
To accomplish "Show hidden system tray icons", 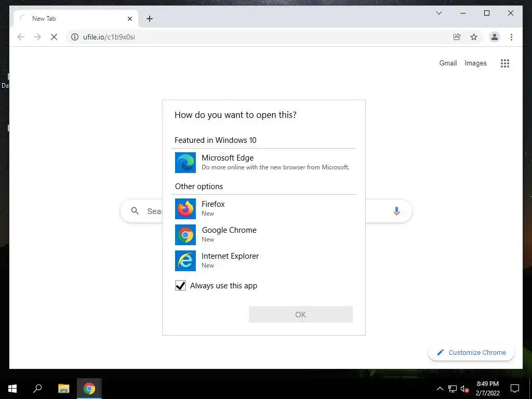I will pyautogui.click(x=440, y=389).
